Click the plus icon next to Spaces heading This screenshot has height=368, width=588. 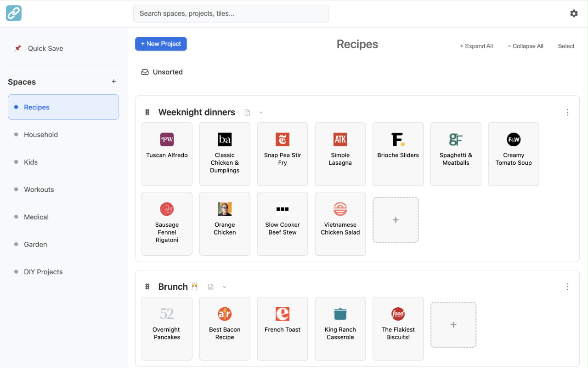[113, 81]
